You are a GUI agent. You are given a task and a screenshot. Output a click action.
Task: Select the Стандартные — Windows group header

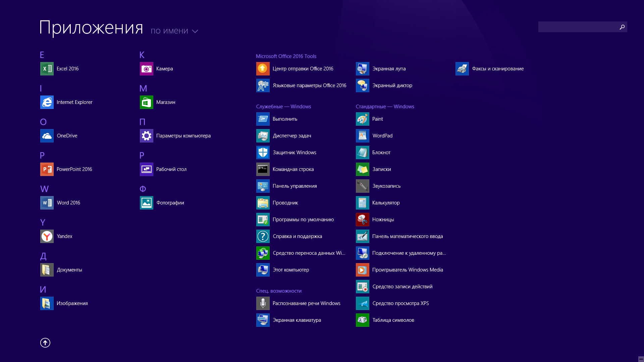pyautogui.click(x=385, y=107)
